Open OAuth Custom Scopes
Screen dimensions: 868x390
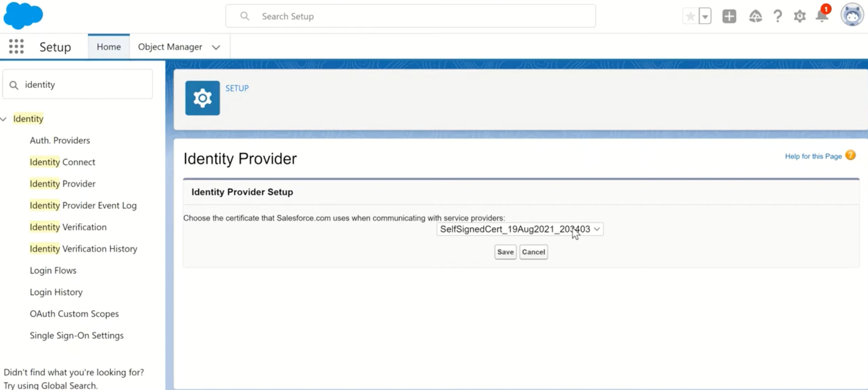click(x=74, y=314)
